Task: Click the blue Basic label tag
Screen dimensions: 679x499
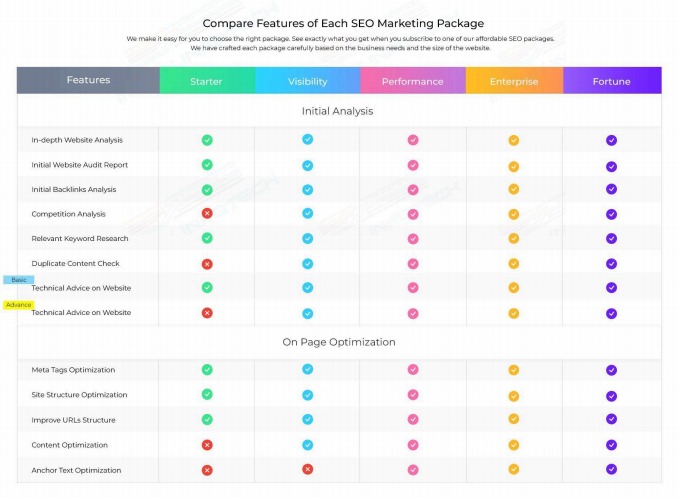Action: pos(19,280)
